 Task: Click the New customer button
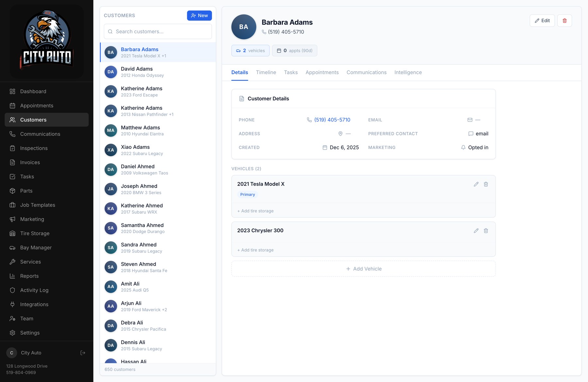coord(199,15)
